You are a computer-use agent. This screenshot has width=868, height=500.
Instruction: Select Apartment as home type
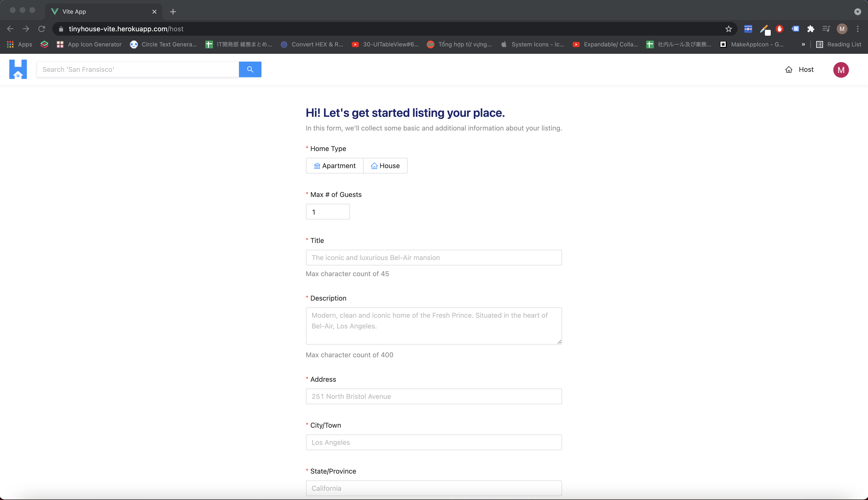pyautogui.click(x=335, y=166)
